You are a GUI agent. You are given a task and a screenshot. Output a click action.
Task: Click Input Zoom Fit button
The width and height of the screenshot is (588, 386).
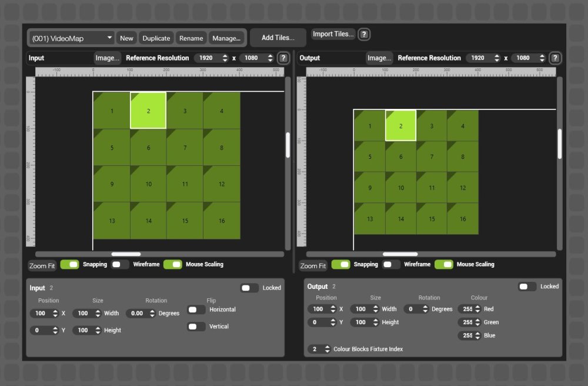(x=42, y=265)
